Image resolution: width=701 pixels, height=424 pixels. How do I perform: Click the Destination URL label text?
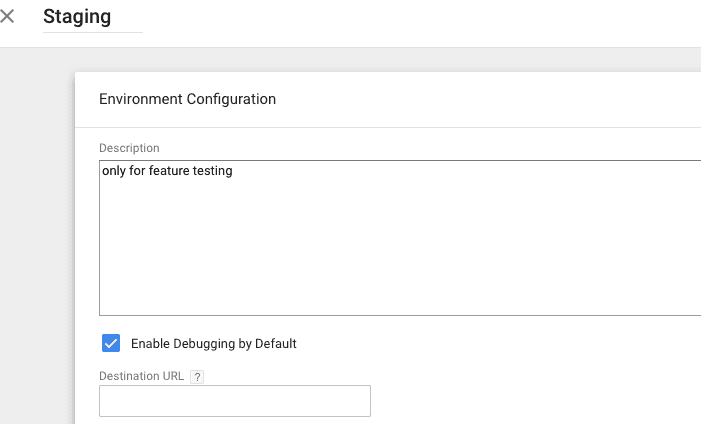click(141, 377)
